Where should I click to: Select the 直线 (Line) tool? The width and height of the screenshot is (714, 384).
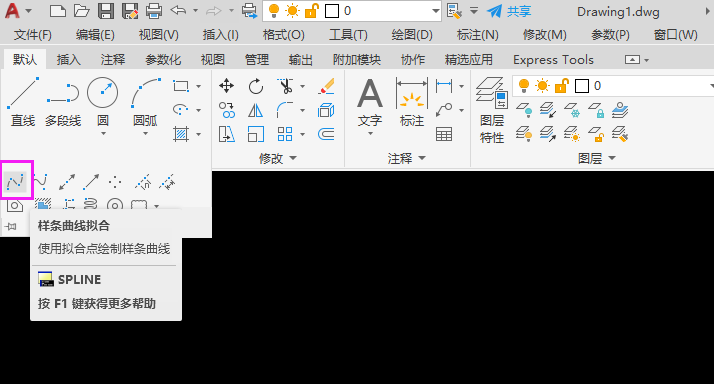click(23, 102)
